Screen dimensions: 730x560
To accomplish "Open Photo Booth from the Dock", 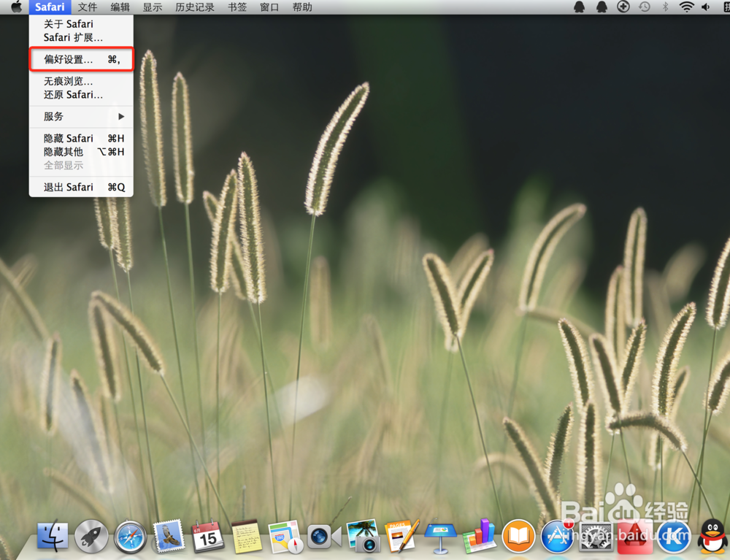I will pos(364,535).
